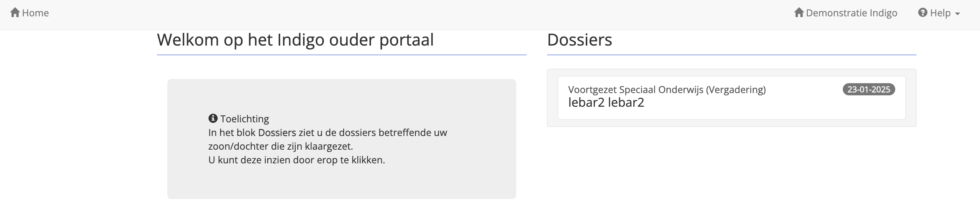The image size is (980, 215).
Task: Click the Welkom op het Indigo ouder portaal heading
Action: [x=295, y=40]
